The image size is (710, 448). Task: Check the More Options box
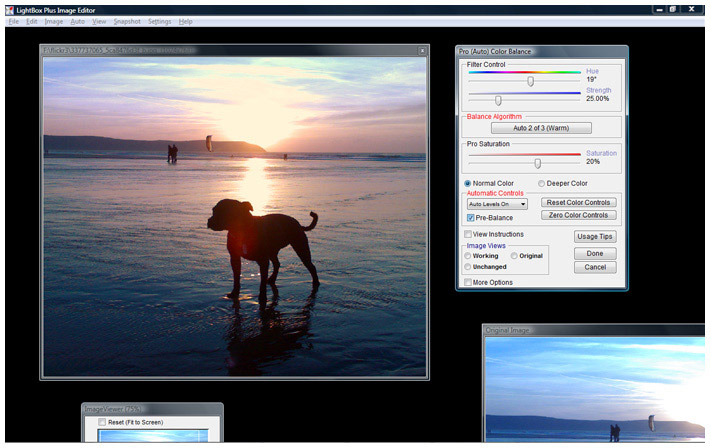469,282
